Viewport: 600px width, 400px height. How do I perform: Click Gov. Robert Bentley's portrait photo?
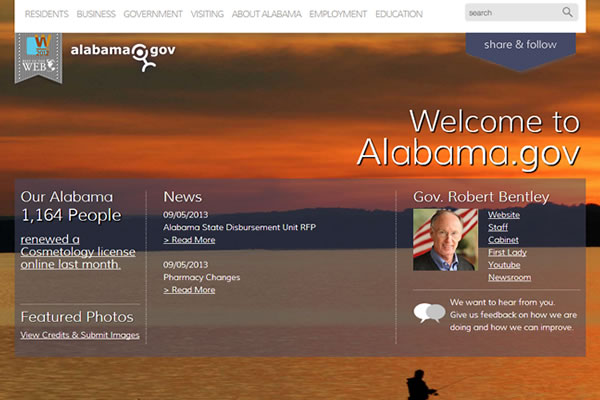[445, 240]
